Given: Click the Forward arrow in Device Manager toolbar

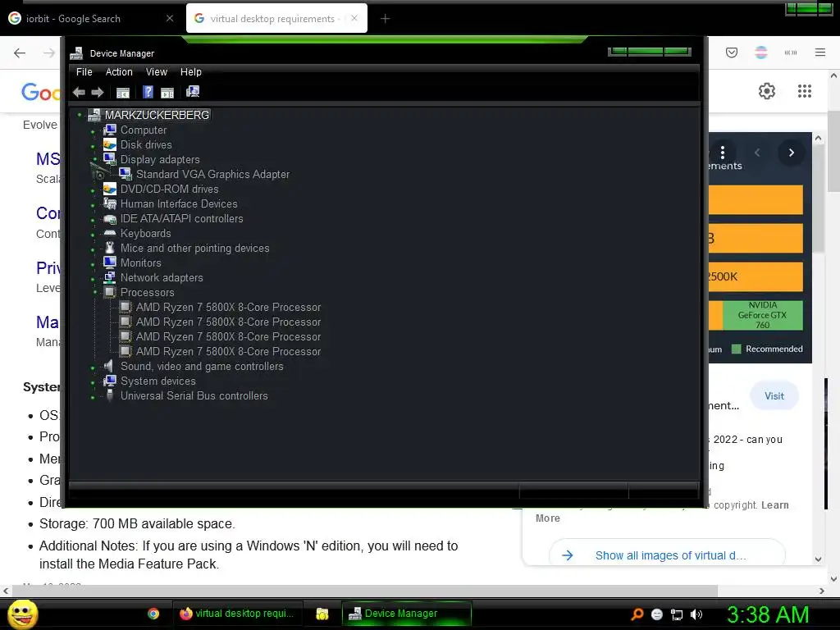Looking at the screenshot, I should (97, 92).
